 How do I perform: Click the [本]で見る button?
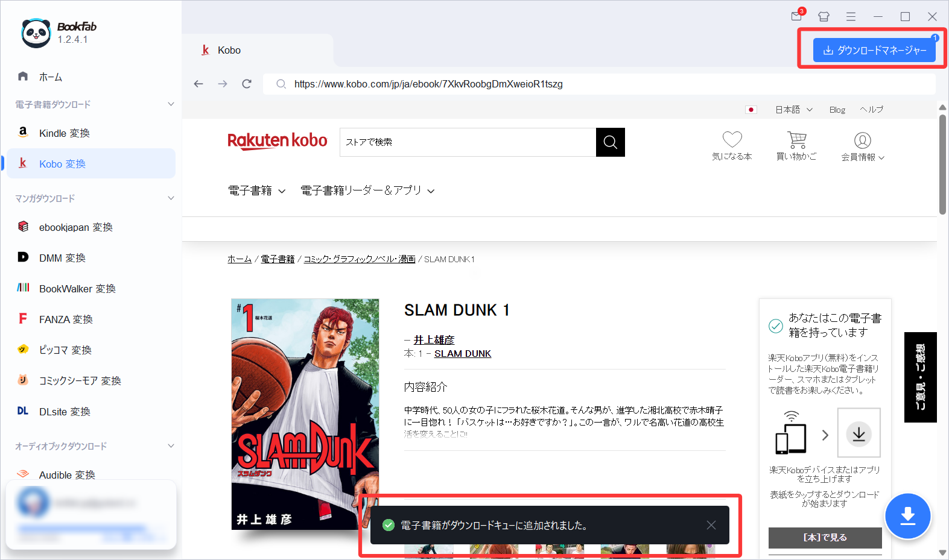pos(825,537)
